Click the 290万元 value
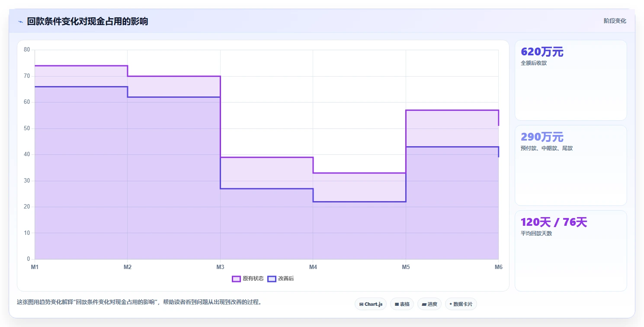Screen dimensions: 644x327 click(x=542, y=137)
